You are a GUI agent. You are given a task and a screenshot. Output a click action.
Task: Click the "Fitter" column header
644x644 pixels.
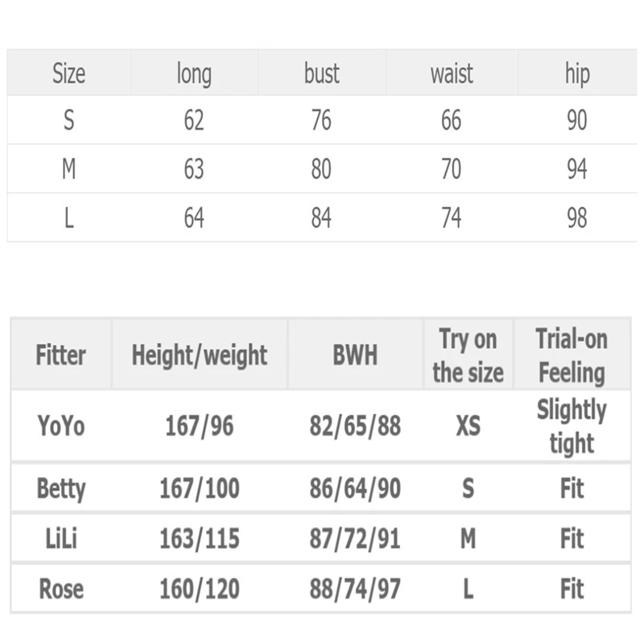(60, 355)
